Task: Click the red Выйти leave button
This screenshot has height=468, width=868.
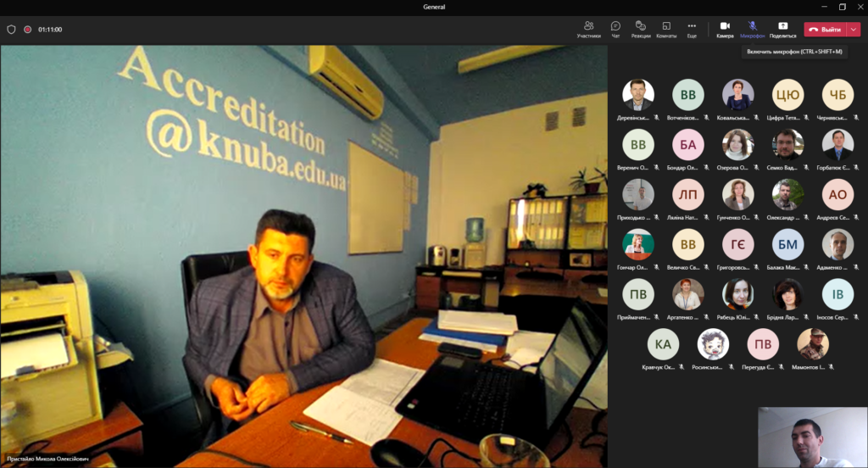Action: click(825, 30)
